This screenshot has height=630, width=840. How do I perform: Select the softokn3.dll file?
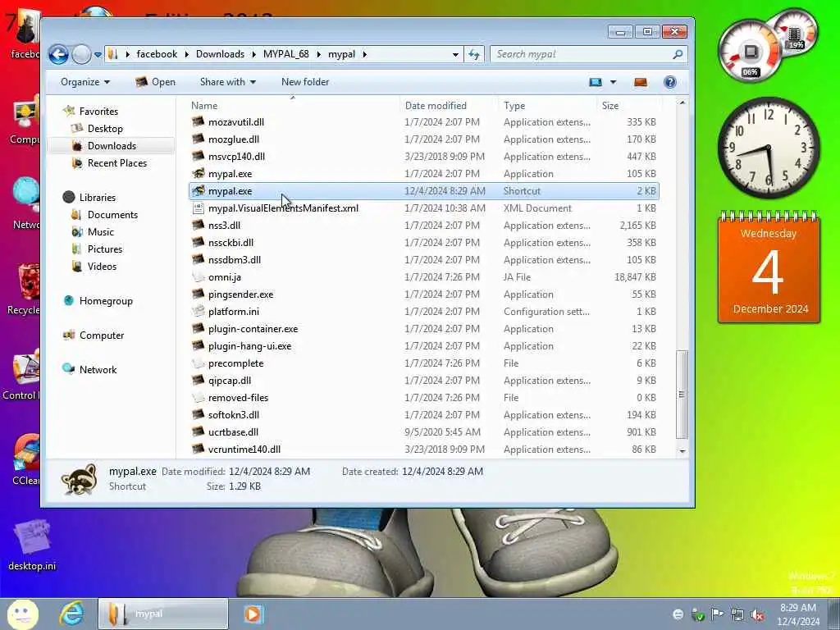pyautogui.click(x=234, y=414)
